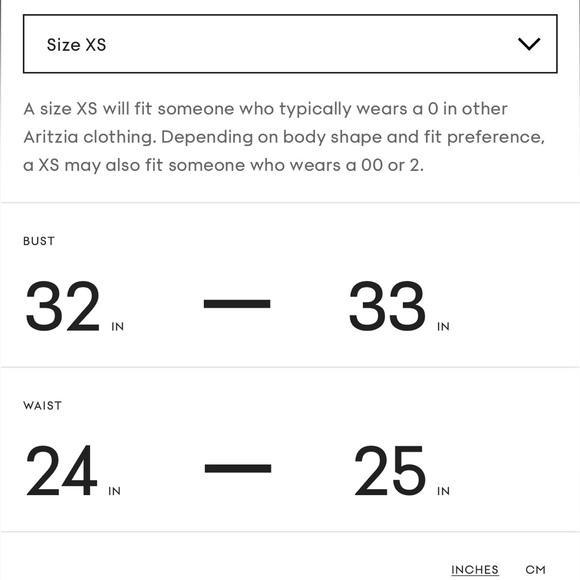The height and width of the screenshot is (580, 580).
Task: Select the INCHES unit option
Action: 475,570
